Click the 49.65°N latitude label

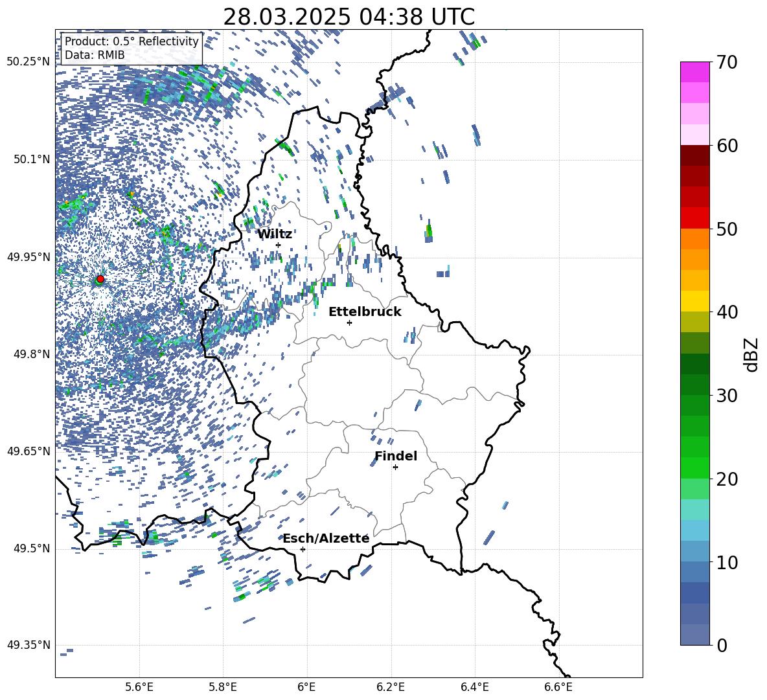pyautogui.click(x=29, y=451)
